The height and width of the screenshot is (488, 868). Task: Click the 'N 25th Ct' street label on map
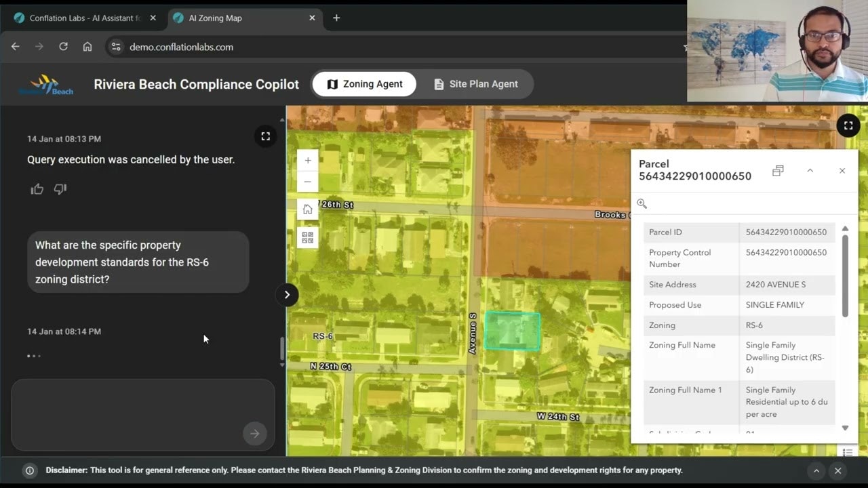tap(331, 367)
